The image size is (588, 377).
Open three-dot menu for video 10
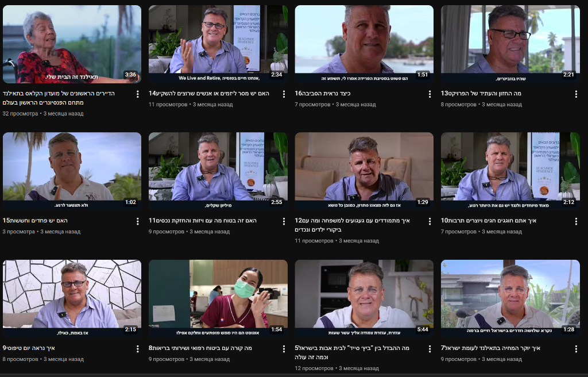(x=576, y=221)
